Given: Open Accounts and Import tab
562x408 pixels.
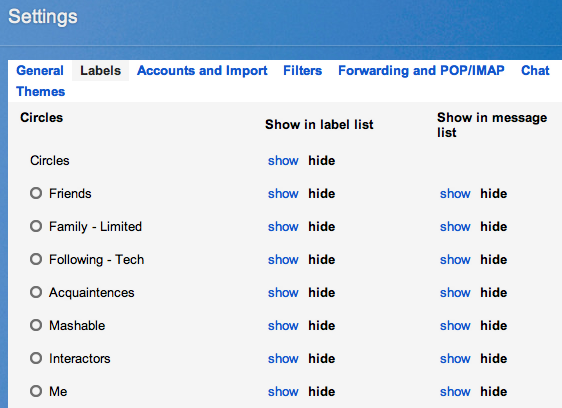Looking at the screenshot, I should (202, 71).
